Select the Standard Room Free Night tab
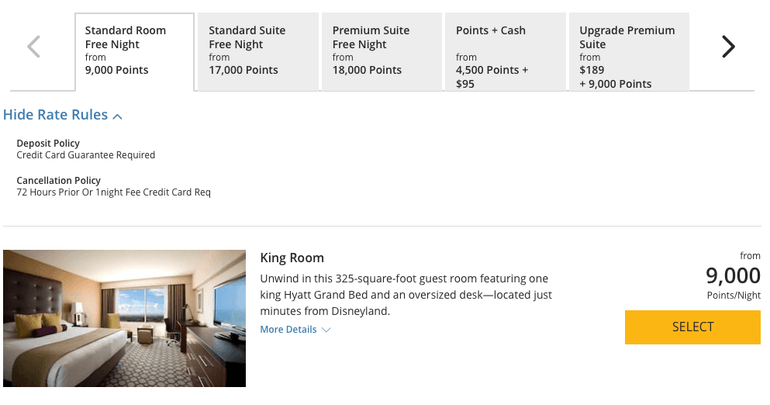 134,52
